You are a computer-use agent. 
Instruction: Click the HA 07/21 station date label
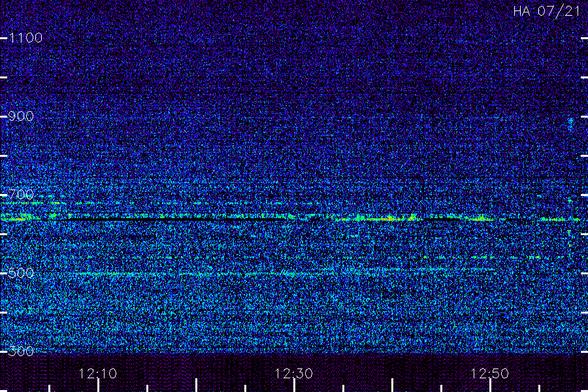547,11
